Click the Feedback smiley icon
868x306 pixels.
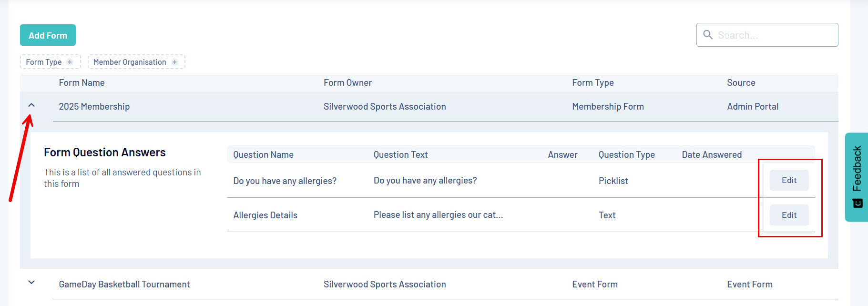point(857,204)
